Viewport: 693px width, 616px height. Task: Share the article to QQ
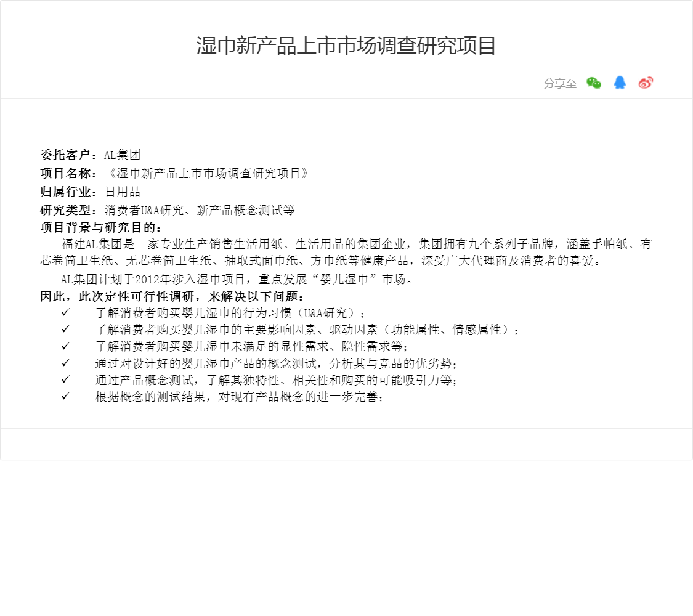[620, 83]
